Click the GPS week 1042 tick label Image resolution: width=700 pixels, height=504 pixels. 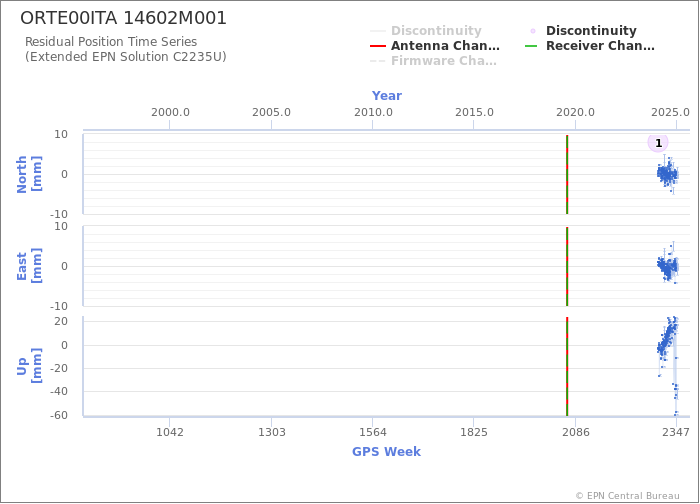(x=170, y=432)
